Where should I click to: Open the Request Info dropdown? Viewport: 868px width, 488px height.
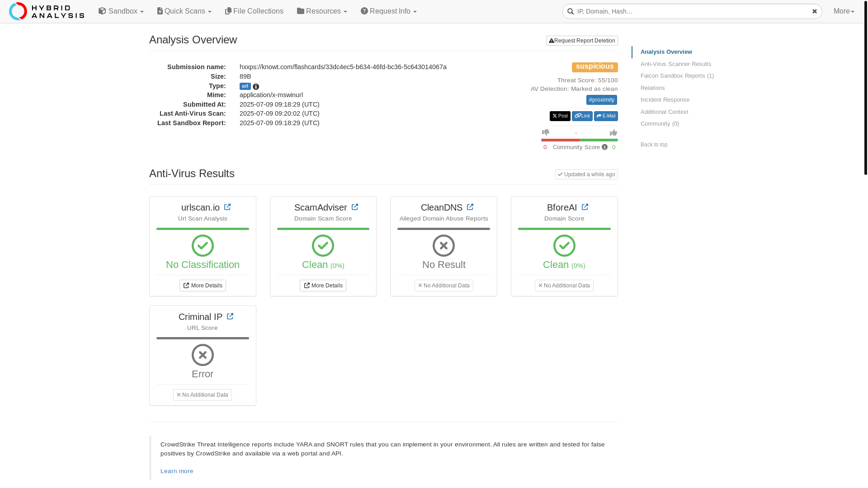click(x=389, y=11)
